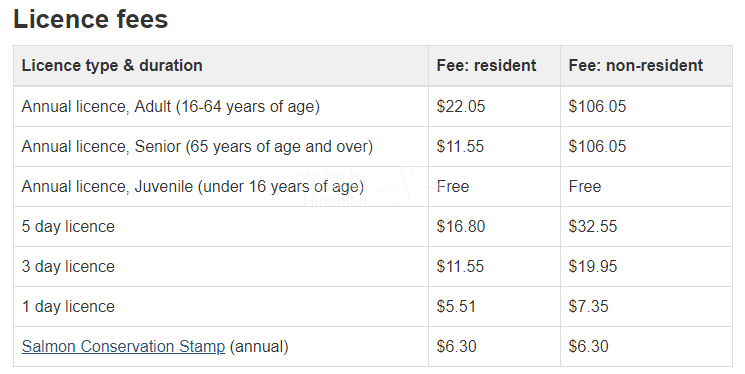Click the Fee: resident column header

coord(487,66)
